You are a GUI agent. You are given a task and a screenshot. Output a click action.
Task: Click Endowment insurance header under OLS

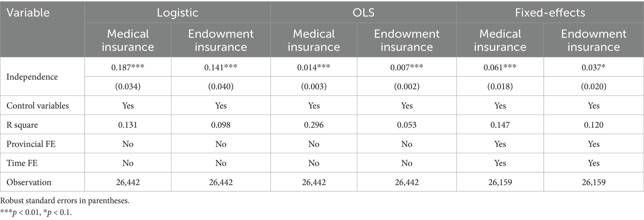point(407,40)
